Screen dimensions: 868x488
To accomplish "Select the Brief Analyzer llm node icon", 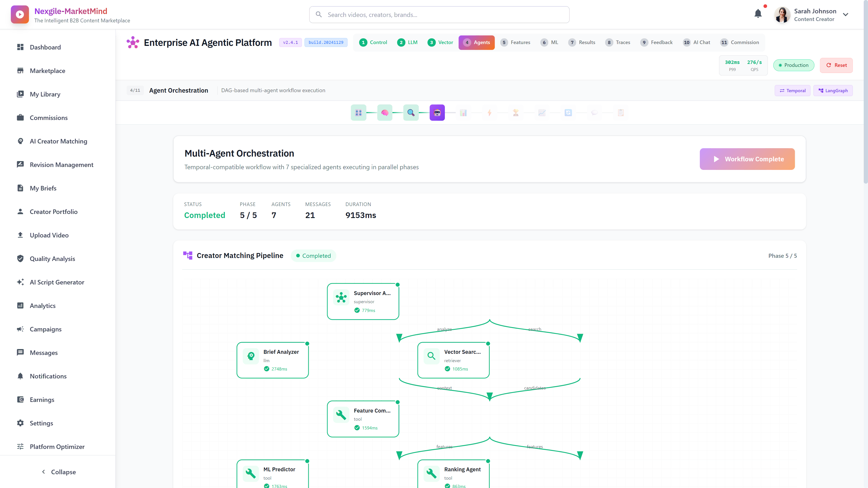I will click(251, 356).
